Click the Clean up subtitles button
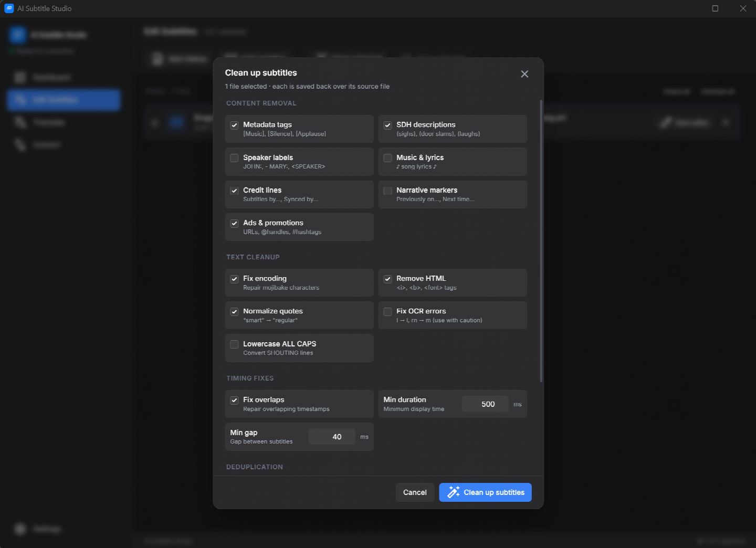The image size is (756, 548). (485, 492)
